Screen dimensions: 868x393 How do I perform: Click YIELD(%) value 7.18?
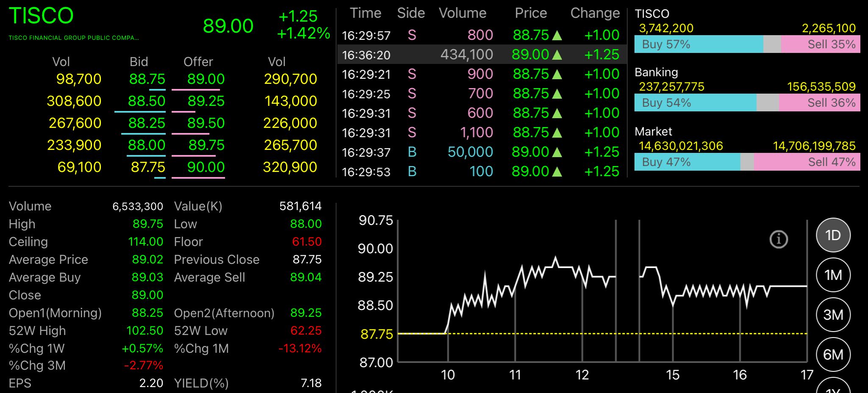pos(311,383)
